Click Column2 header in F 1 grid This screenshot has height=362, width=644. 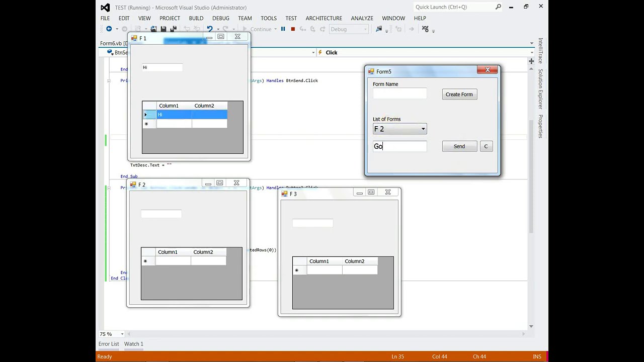coord(209,106)
